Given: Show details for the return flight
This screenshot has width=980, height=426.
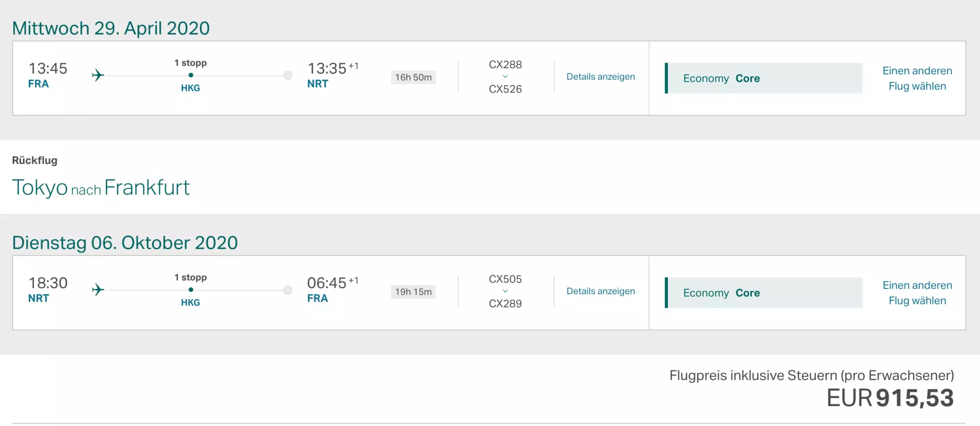Looking at the screenshot, I should [x=601, y=291].
